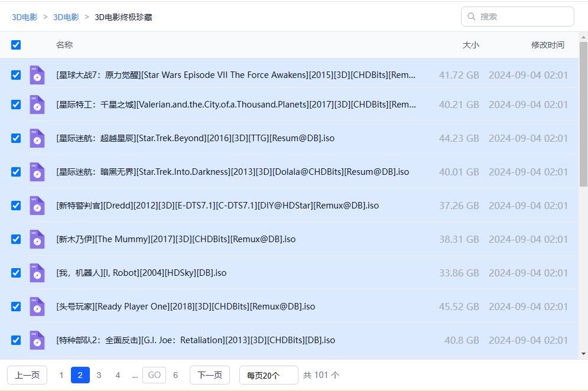This screenshot has height=391, width=588.
Task: Sort by the 修改时间 column header
Action: (x=547, y=45)
